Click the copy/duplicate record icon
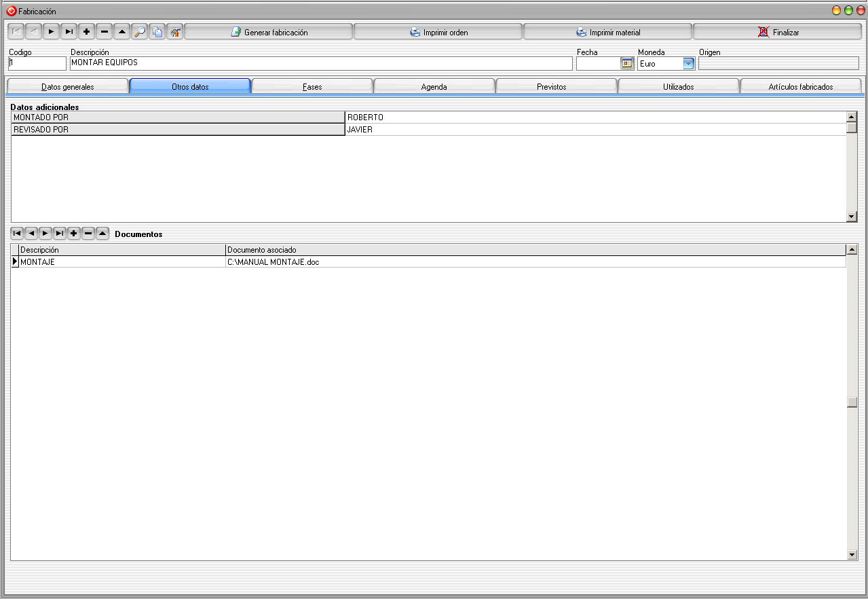 157,32
